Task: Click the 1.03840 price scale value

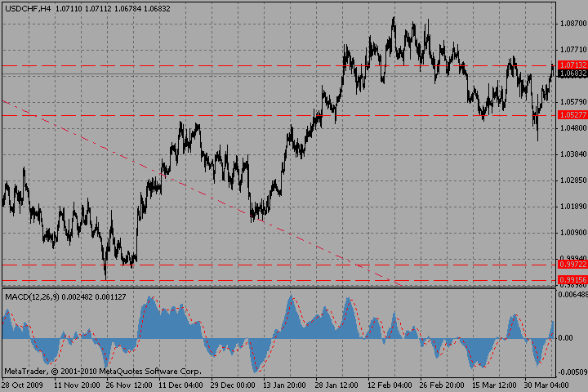Action: (x=573, y=154)
